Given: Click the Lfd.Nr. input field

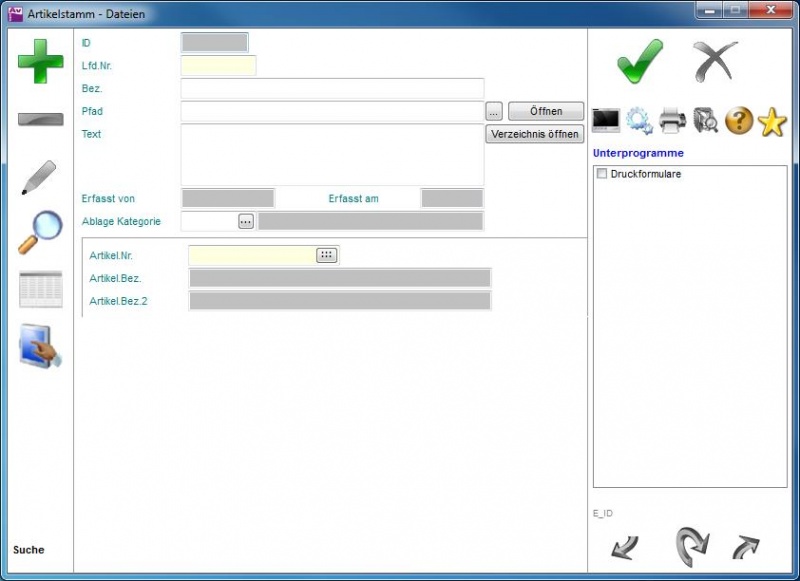Looking at the screenshot, I should click(218, 66).
